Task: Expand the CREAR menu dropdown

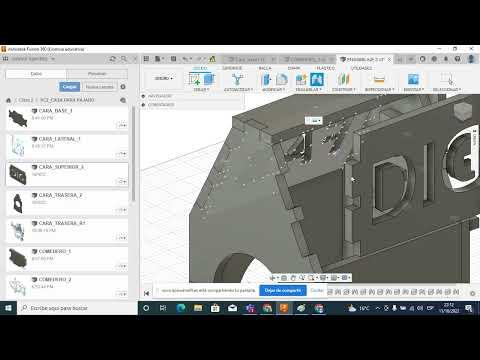Action: [201, 90]
